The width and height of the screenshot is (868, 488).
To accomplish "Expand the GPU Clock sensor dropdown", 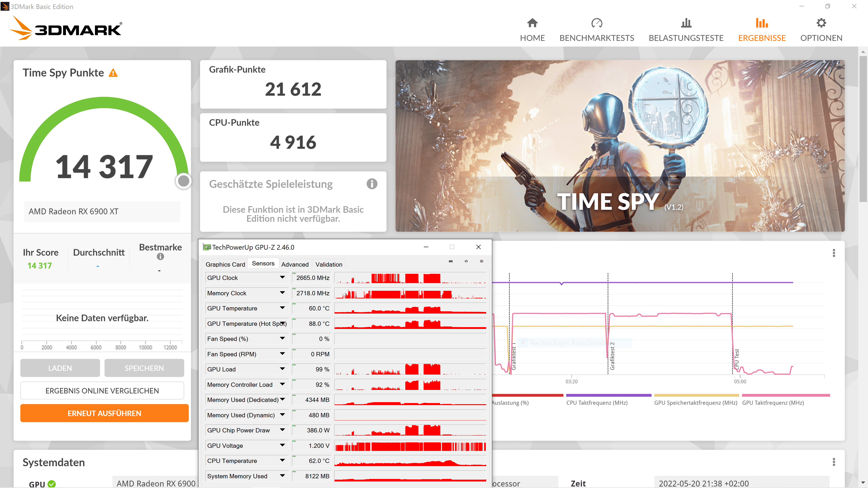I will pos(282,277).
